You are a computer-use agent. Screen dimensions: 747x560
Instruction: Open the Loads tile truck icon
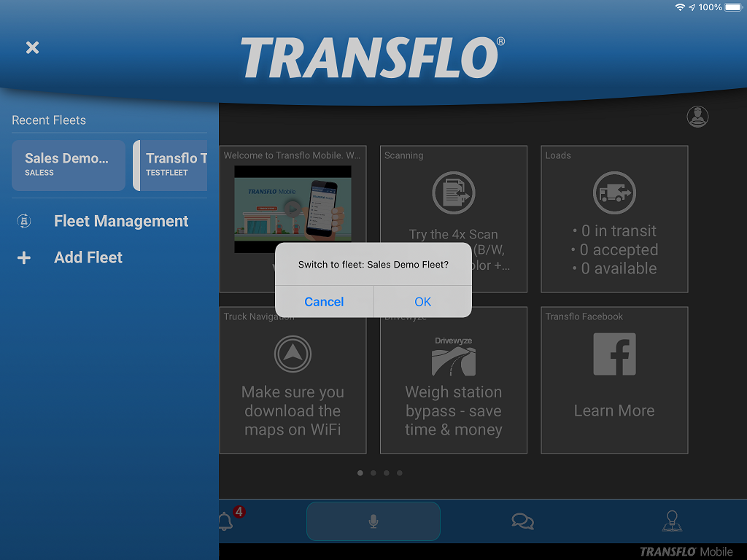click(x=614, y=193)
